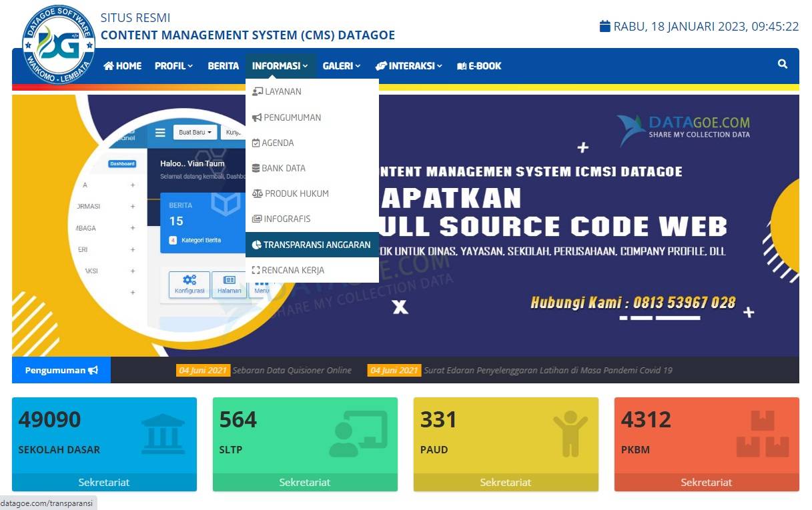
Task: Expand the GALERI dropdown menu
Action: click(342, 66)
